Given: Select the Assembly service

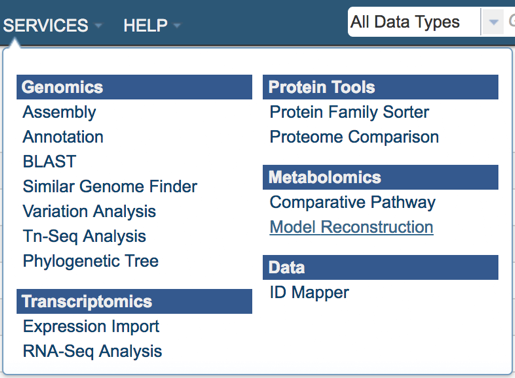Looking at the screenshot, I should [x=59, y=112].
